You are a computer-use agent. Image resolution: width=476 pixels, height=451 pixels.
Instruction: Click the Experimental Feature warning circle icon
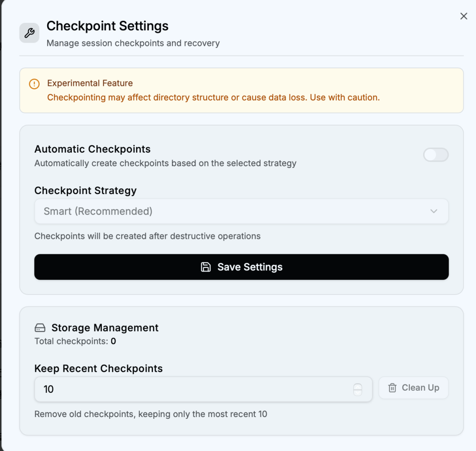pyautogui.click(x=34, y=83)
